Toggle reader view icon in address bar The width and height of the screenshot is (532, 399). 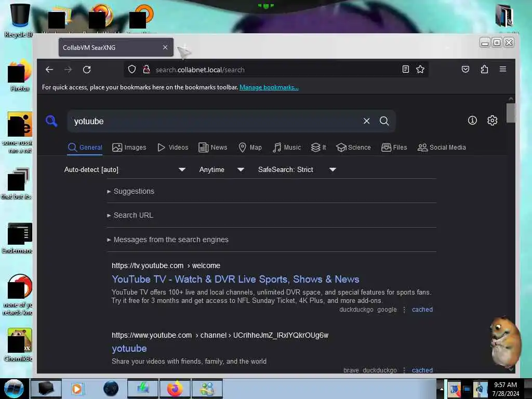pos(405,70)
